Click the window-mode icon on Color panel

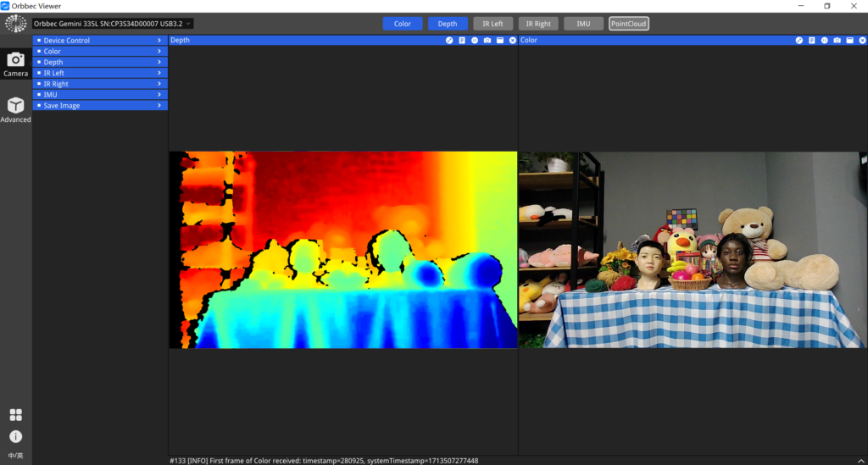[x=849, y=41]
